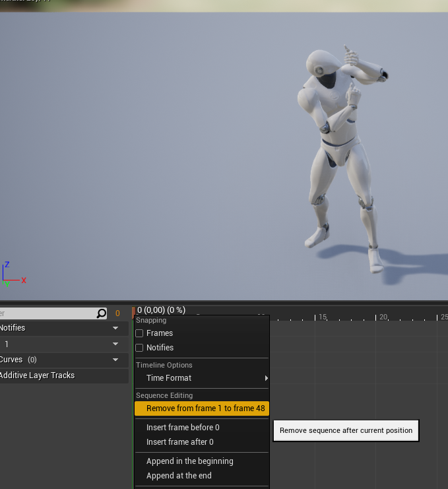Choose Remove from frame 1 to frame 48
This screenshot has height=489, width=448.
[202, 408]
